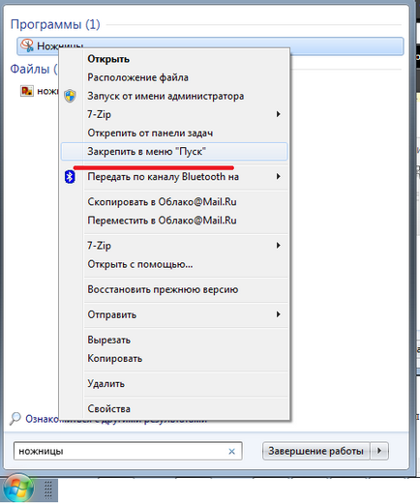Click the Завершение работы button
Viewport: 420px width, 504px height.
click(x=315, y=451)
